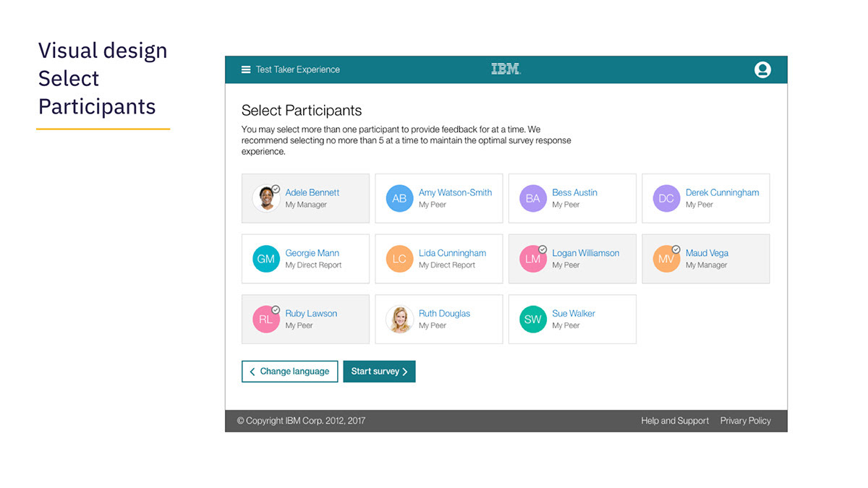Toggle the Maud Vega selection checkmark
This screenshot has width=868, height=488.
pyautogui.click(x=676, y=249)
